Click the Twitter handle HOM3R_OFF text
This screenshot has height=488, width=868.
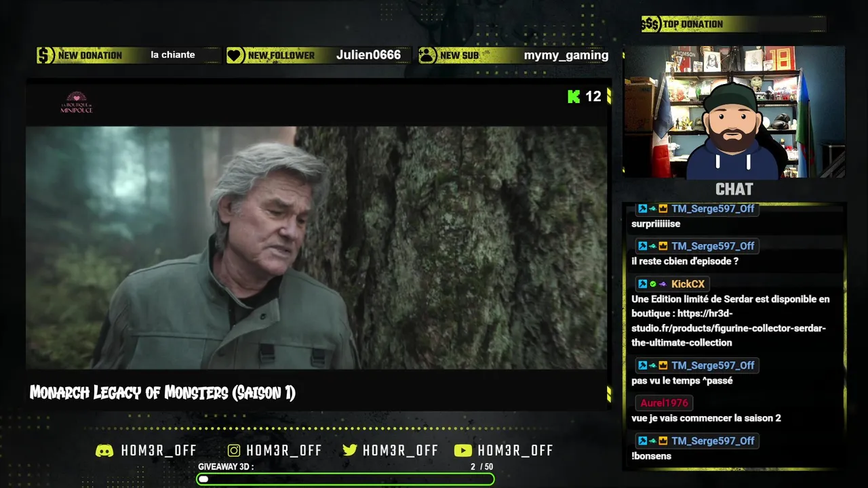400,451
